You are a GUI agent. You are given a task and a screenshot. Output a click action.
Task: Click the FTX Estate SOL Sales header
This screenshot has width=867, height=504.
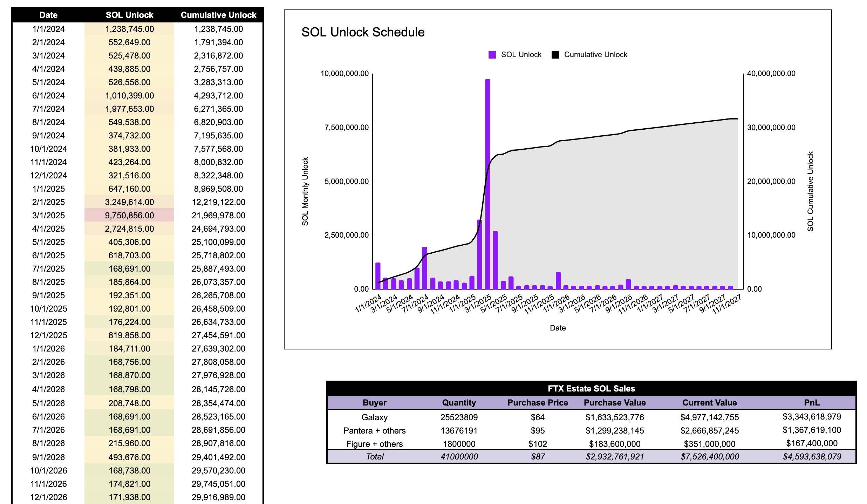click(x=591, y=388)
